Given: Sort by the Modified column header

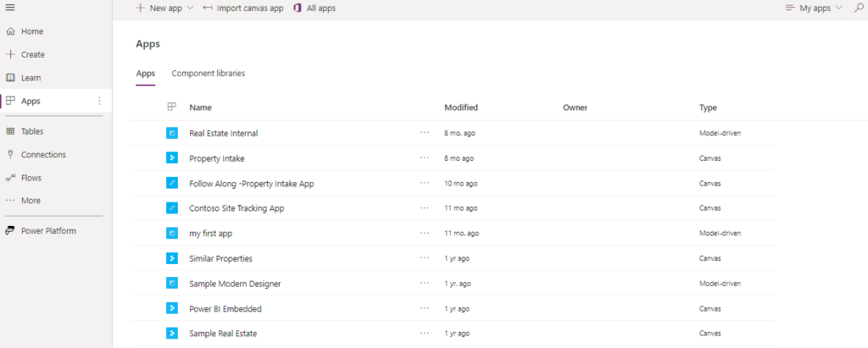Looking at the screenshot, I should 461,108.
